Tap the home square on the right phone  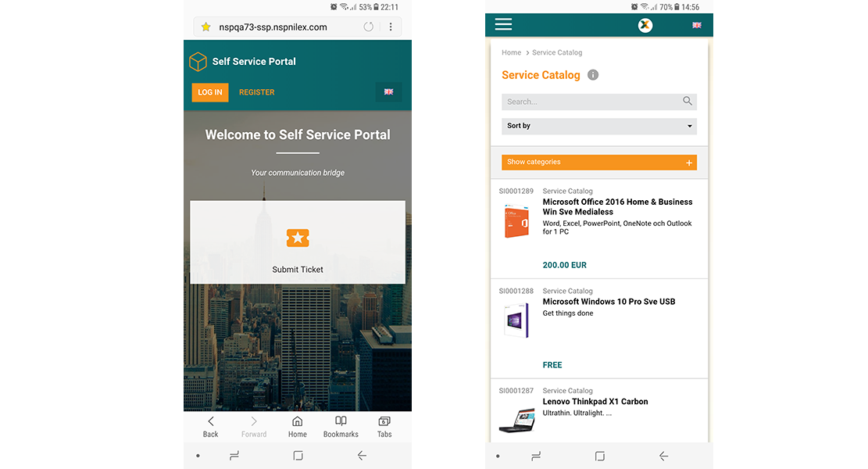coord(599,456)
